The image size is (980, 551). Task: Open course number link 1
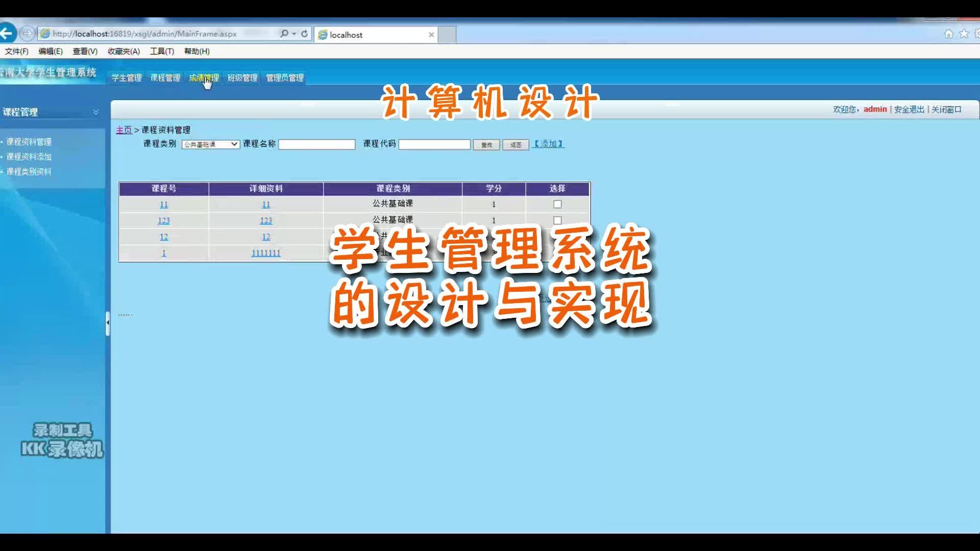(x=164, y=253)
